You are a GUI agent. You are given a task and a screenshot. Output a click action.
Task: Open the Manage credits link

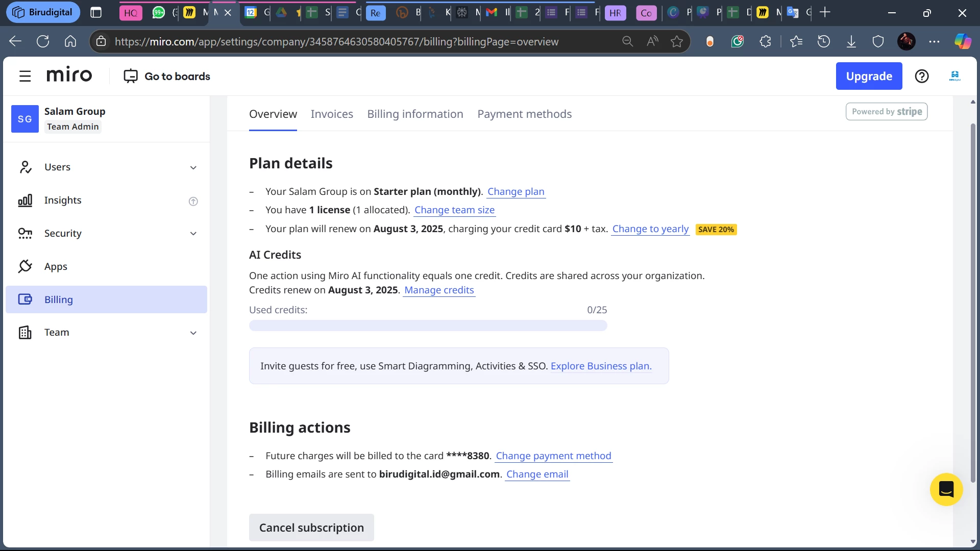tap(439, 290)
